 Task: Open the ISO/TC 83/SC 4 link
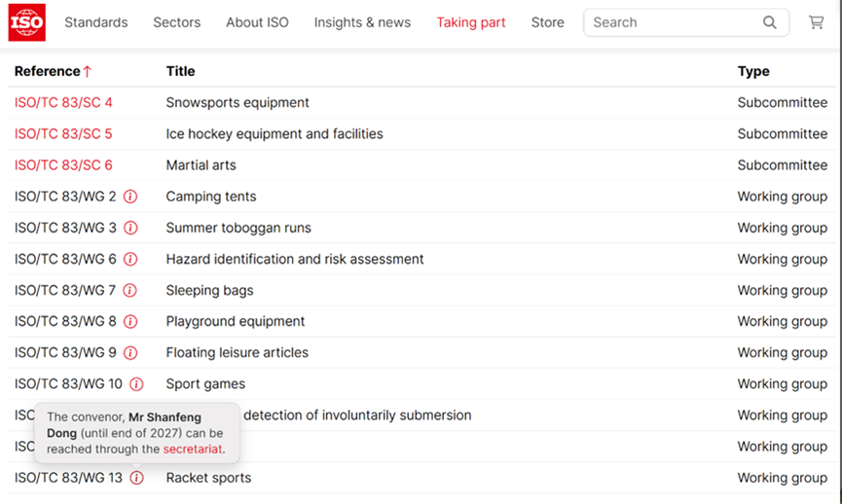[63, 102]
